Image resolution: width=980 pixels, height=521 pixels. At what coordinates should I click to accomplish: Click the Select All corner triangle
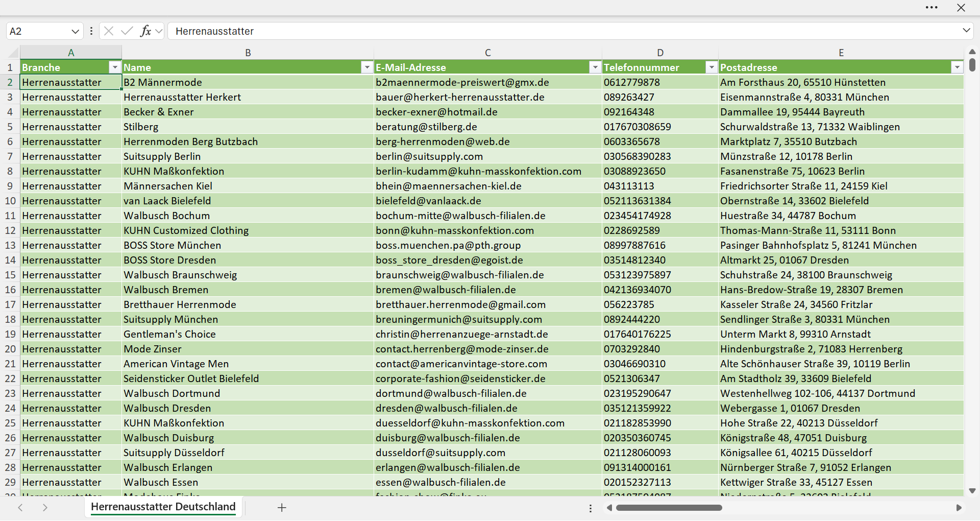pos(13,53)
